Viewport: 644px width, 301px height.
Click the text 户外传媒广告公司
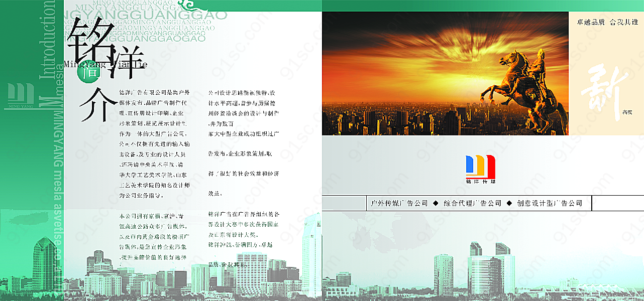tap(399, 203)
